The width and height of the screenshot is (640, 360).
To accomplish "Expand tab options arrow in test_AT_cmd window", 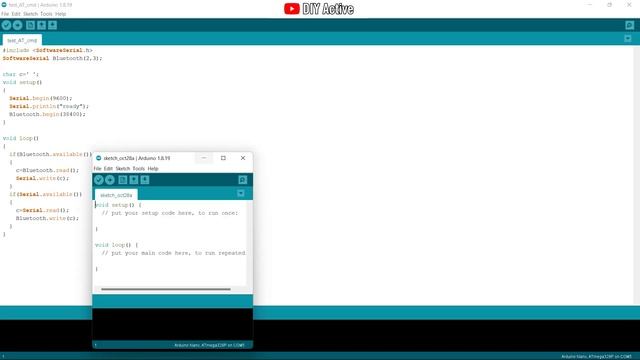I will tap(628, 39).
